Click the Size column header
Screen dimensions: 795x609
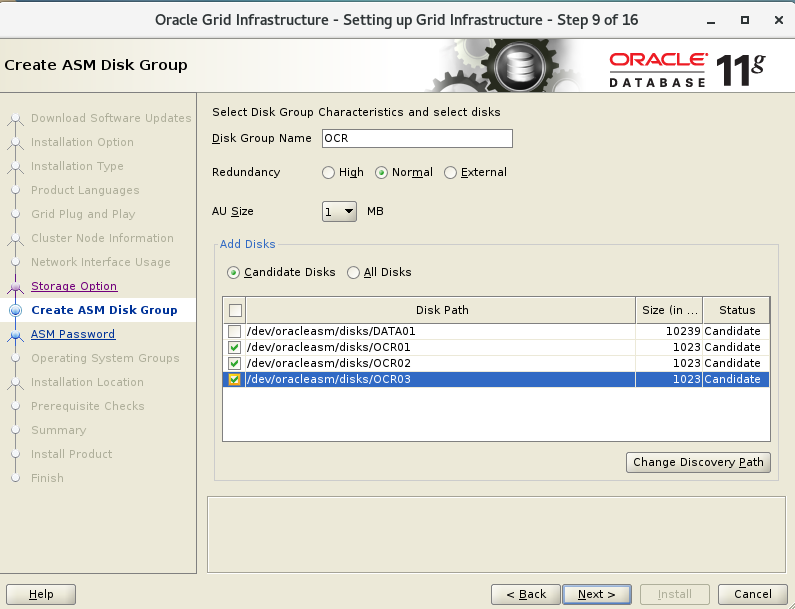[669, 310]
